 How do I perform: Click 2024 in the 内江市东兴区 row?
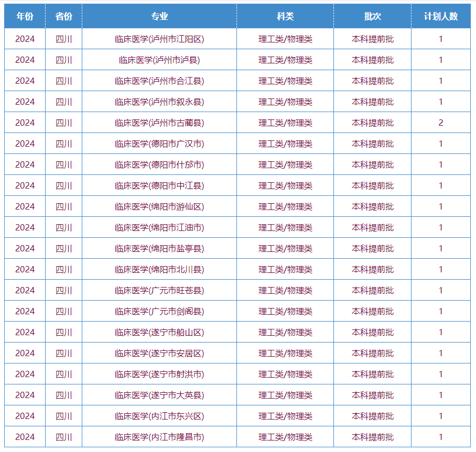(25, 416)
